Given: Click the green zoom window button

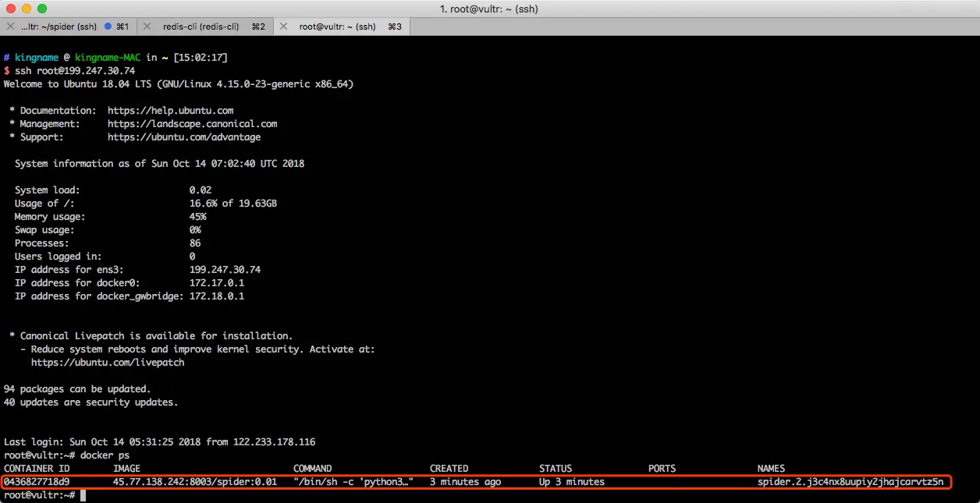Looking at the screenshot, I should (41, 9).
